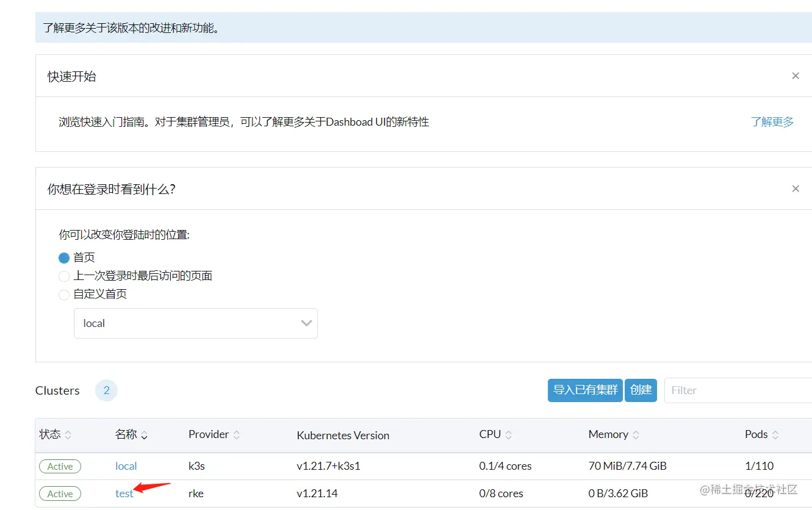Click Active badge in local row

point(60,467)
